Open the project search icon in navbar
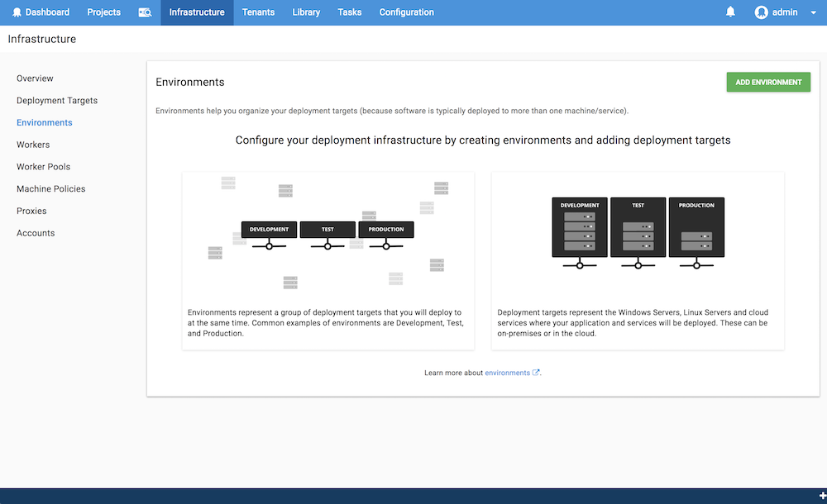 click(x=145, y=12)
